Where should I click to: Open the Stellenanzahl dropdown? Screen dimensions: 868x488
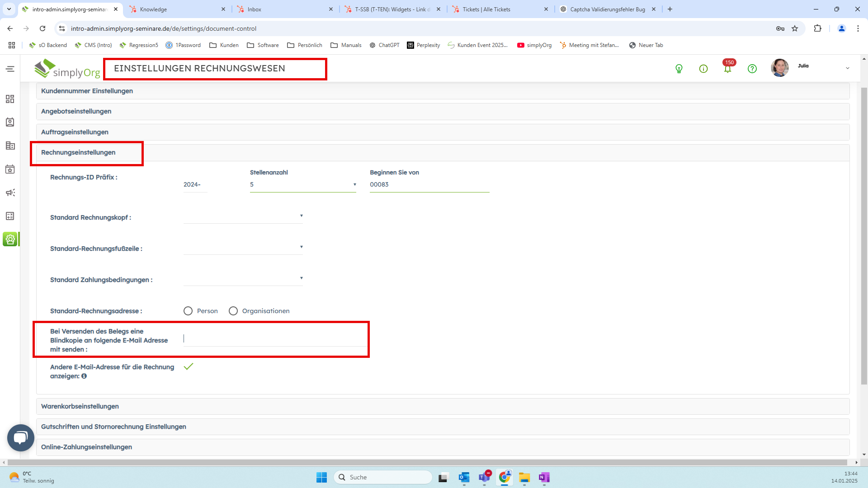tap(302, 184)
